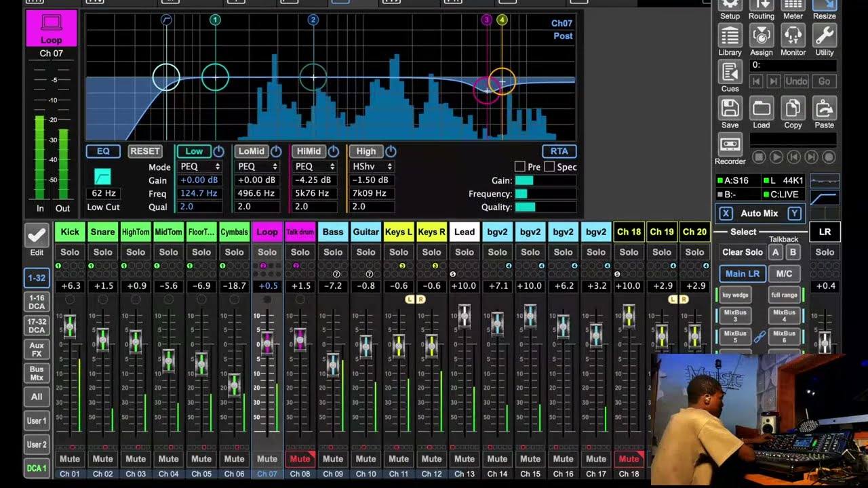Click the Paste icon
Screen dimensions: 868x488
click(824, 108)
